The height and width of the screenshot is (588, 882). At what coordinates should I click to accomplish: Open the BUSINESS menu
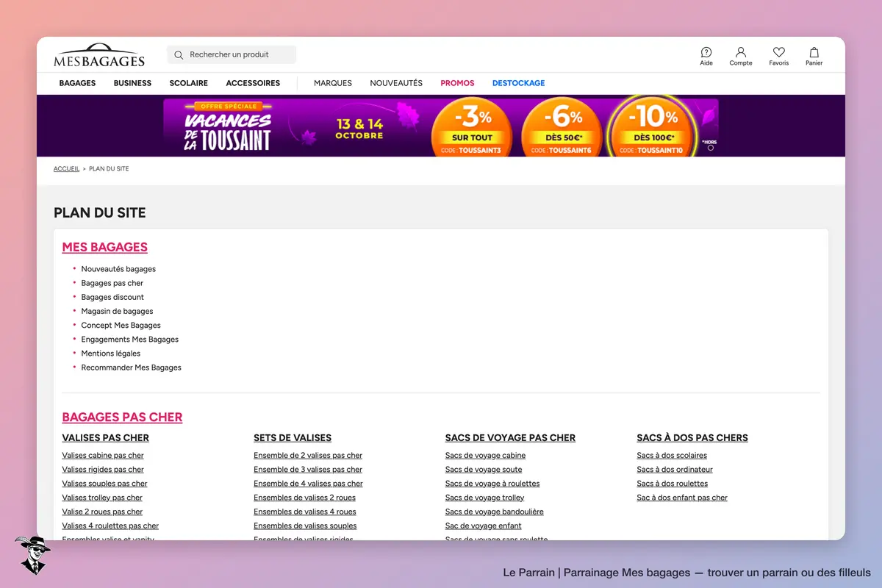click(x=132, y=83)
